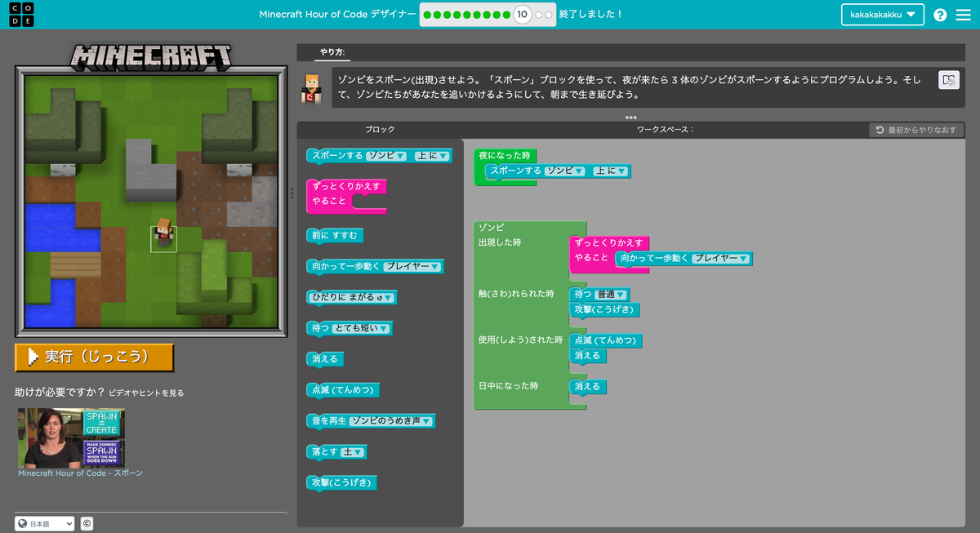Open the ゾンビのうめき声 sound dropdown

pyautogui.click(x=391, y=421)
